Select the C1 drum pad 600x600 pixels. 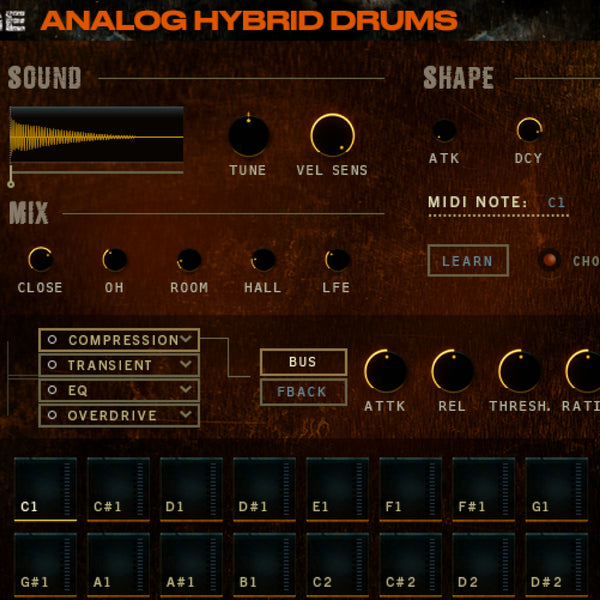45,489
